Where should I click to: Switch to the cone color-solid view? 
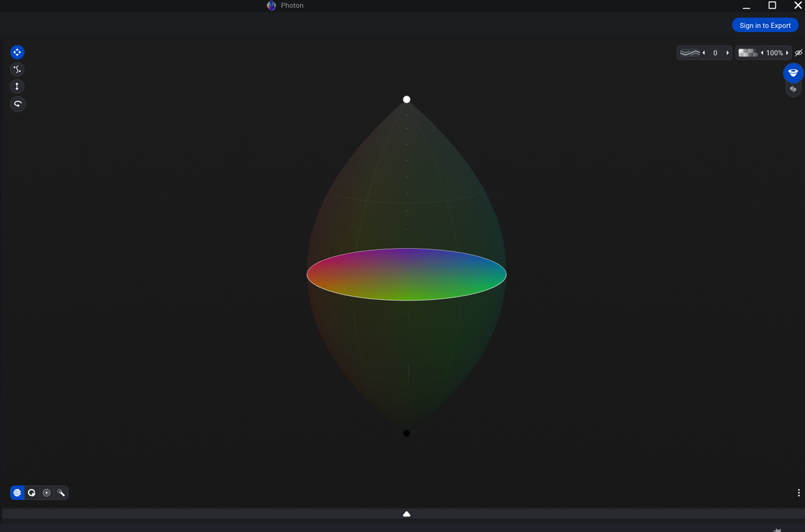point(793,72)
